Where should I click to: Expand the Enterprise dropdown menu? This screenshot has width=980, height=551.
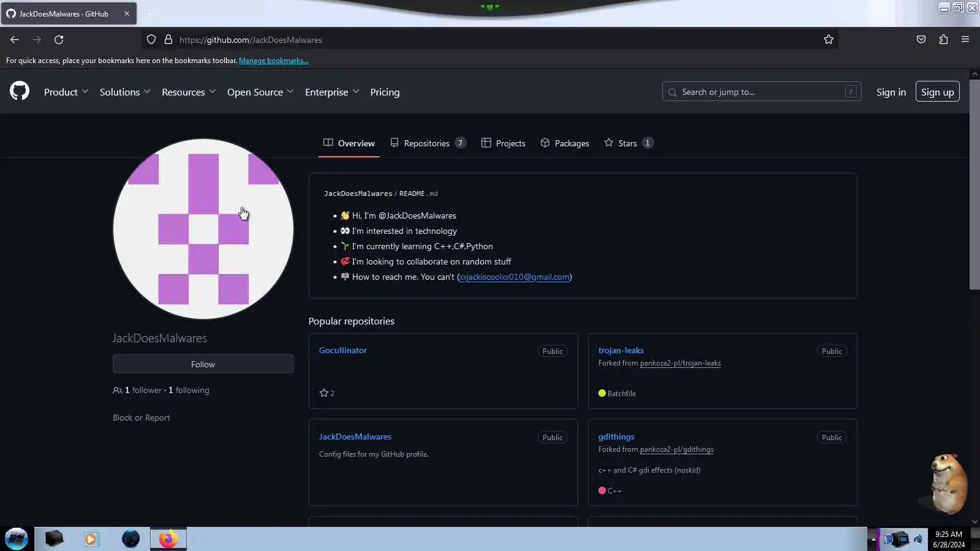[332, 92]
